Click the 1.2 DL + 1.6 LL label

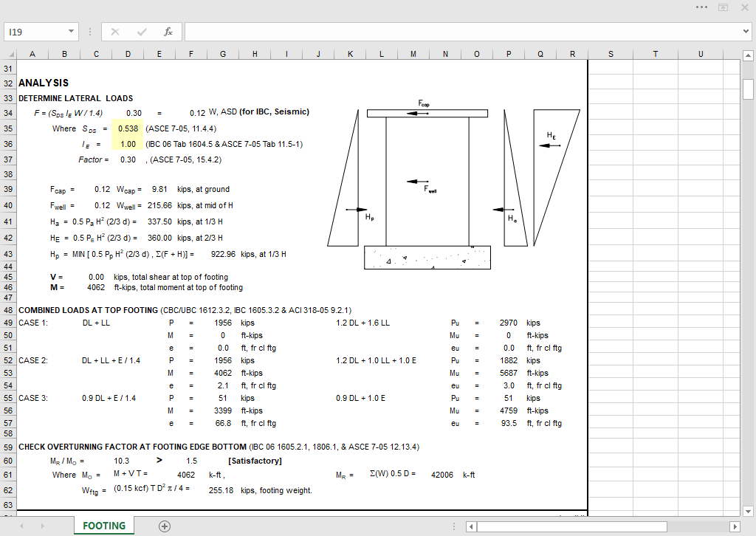pyautogui.click(x=363, y=323)
